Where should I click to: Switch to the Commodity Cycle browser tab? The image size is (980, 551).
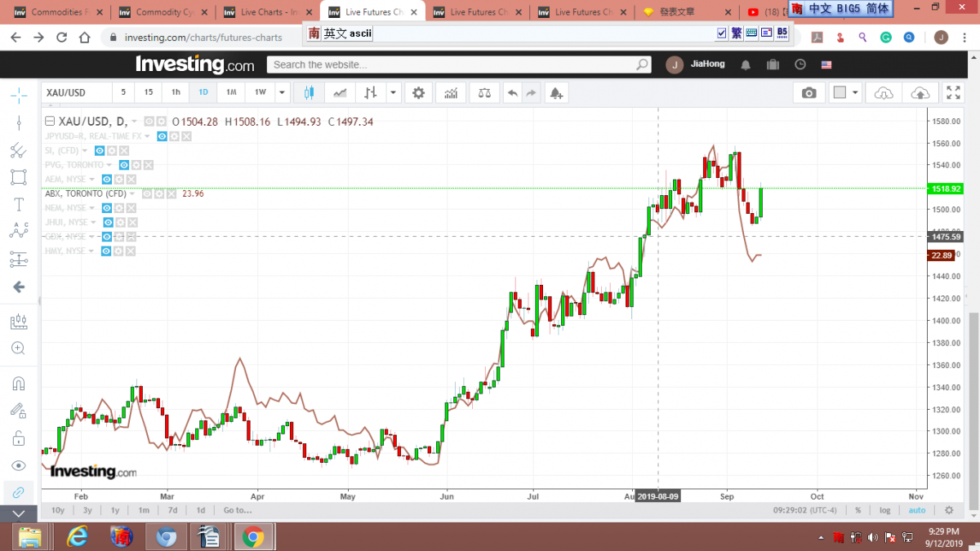[162, 12]
